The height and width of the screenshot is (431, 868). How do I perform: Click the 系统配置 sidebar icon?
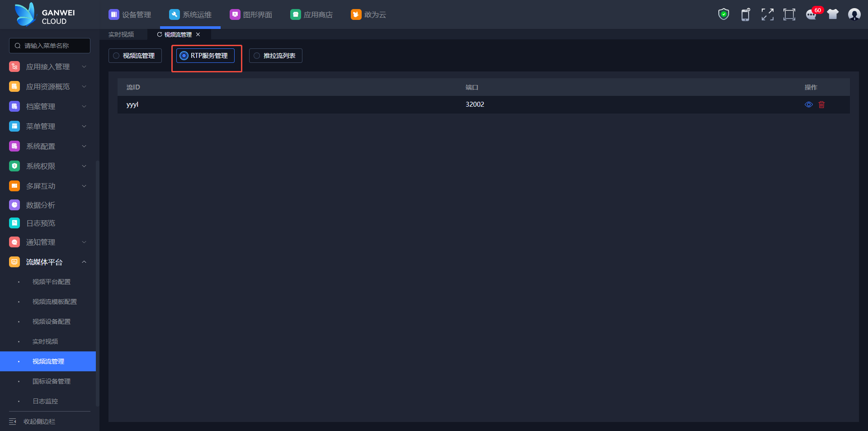14,146
